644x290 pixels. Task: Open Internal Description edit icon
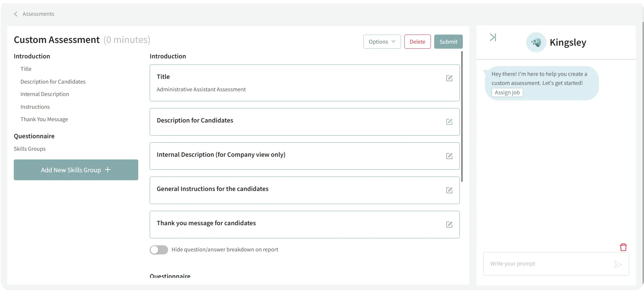tap(449, 156)
